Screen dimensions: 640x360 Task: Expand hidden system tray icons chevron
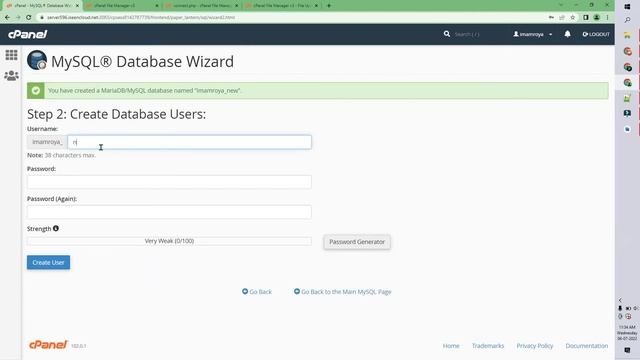point(620,300)
